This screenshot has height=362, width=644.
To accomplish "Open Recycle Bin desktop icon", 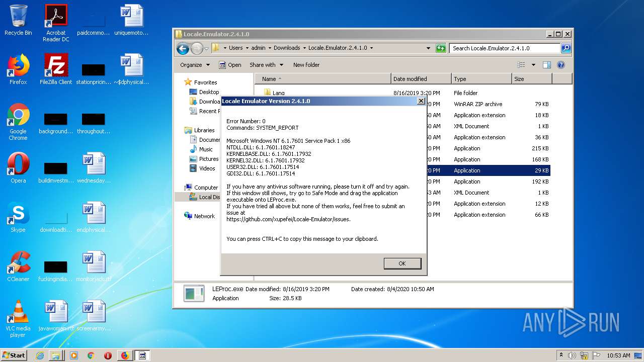I will pyautogui.click(x=18, y=20).
